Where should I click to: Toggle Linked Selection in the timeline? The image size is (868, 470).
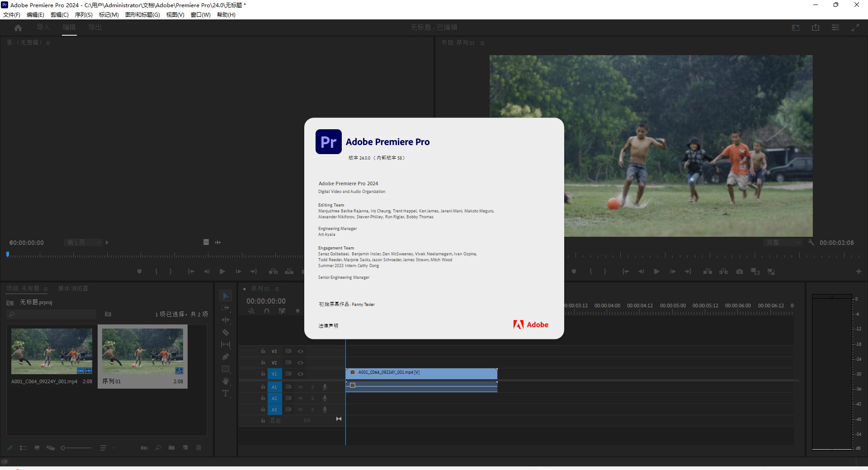tap(282, 311)
